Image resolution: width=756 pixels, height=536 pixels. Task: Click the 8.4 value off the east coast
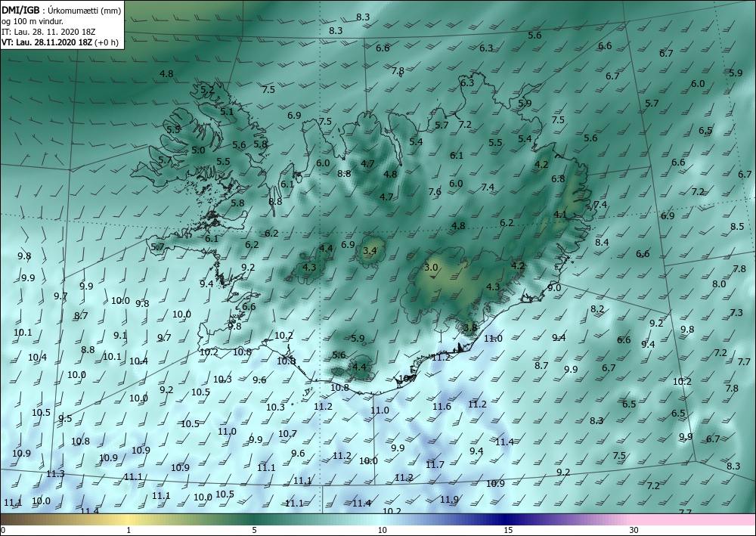(x=602, y=242)
